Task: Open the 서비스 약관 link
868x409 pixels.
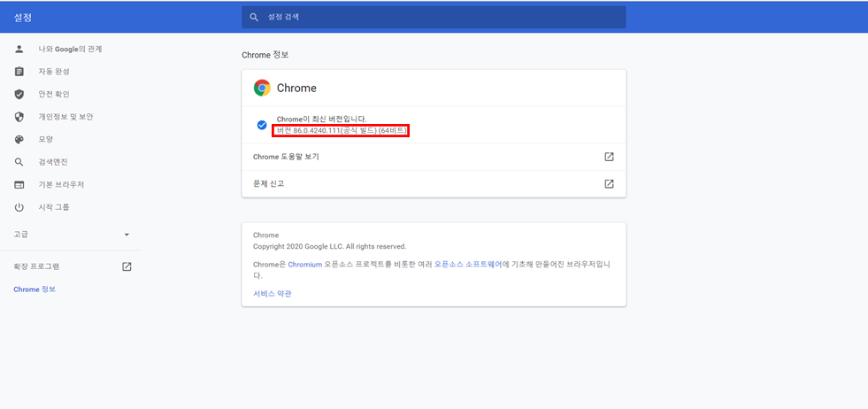Action: (273, 294)
